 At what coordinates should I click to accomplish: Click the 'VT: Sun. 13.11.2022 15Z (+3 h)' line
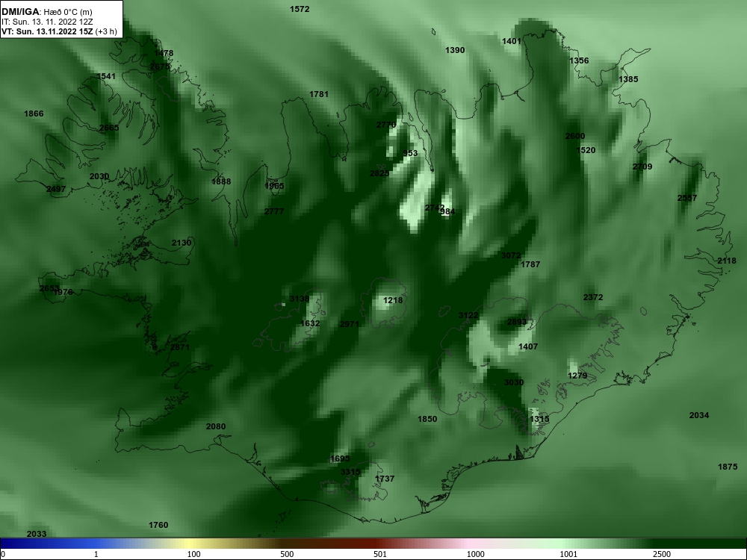59,31
